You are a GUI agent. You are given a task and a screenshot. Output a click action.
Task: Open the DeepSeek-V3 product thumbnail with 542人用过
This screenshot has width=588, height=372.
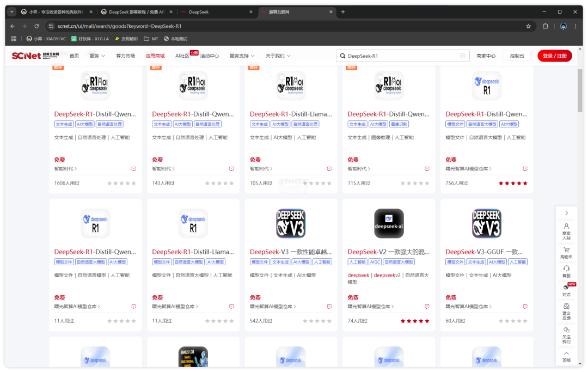pyautogui.click(x=291, y=223)
